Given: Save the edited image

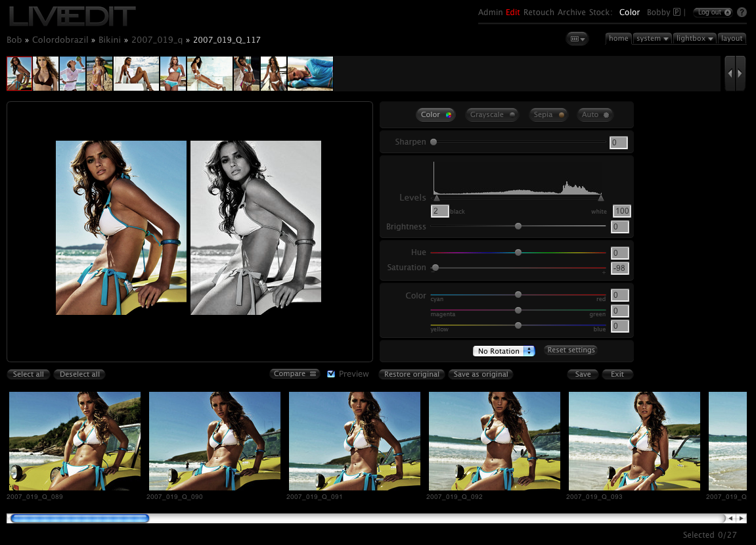Looking at the screenshot, I should pos(583,374).
